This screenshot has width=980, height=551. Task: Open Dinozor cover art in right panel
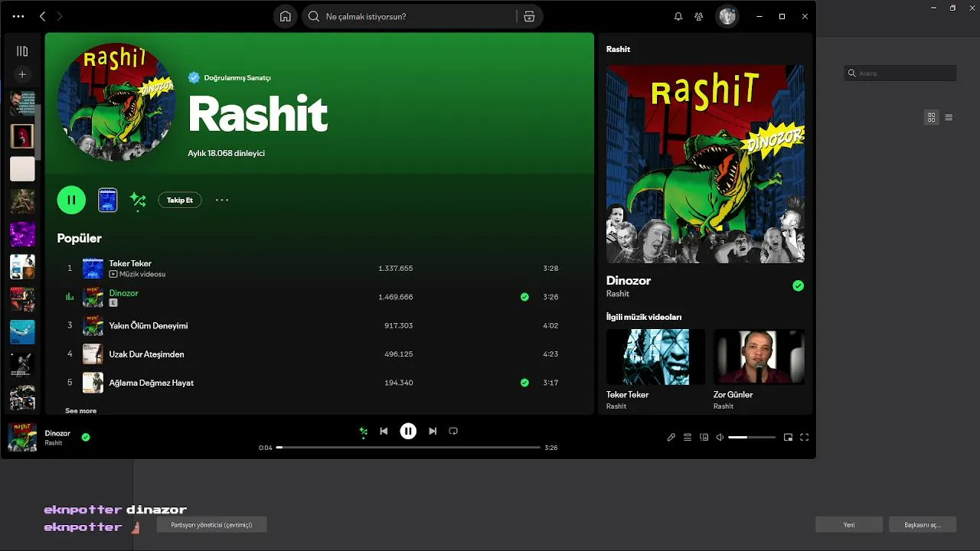tap(705, 164)
